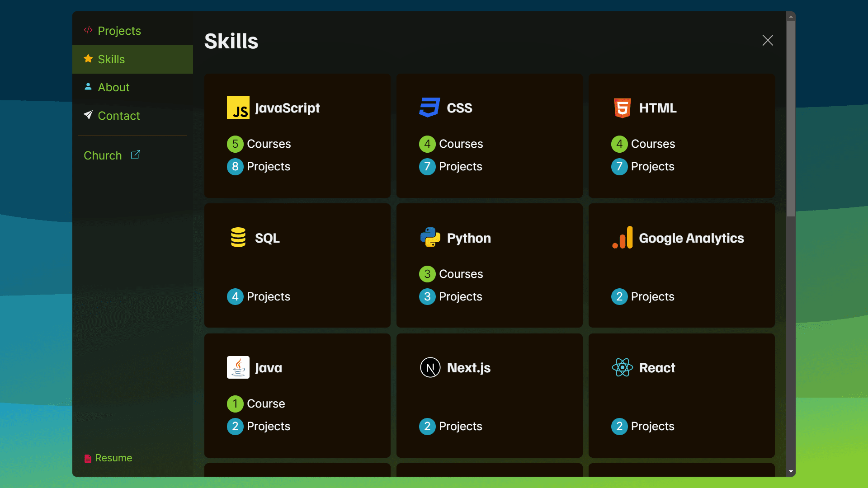Open React Projects label
The width and height of the screenshot is (868, 488).
tap(653, 427)
